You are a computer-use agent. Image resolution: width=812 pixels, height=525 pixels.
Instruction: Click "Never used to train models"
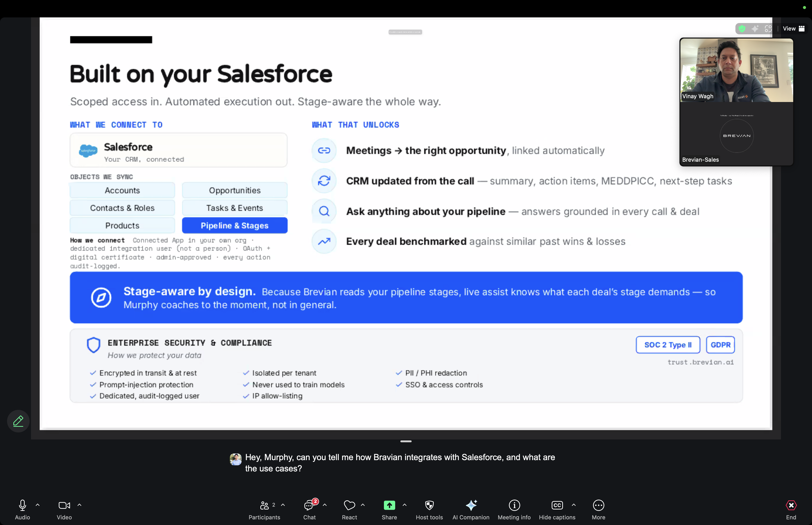click(x=298, y=384)
